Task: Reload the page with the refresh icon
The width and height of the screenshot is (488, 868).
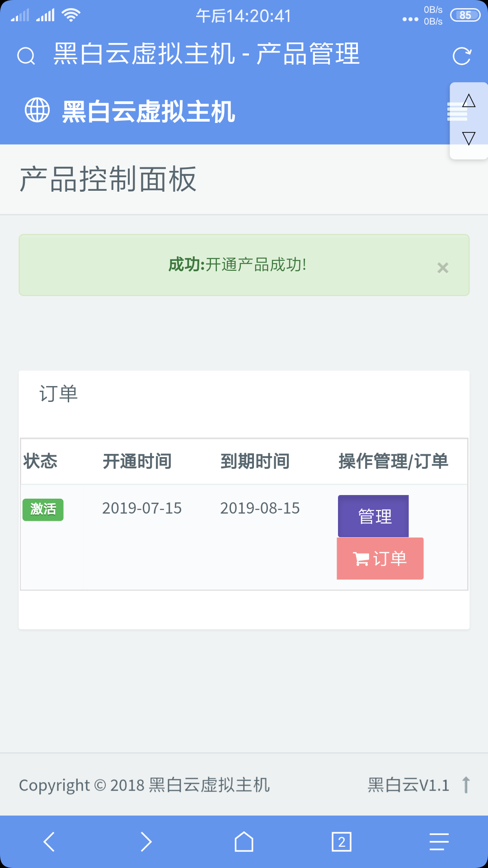Action: coord(462,56)
